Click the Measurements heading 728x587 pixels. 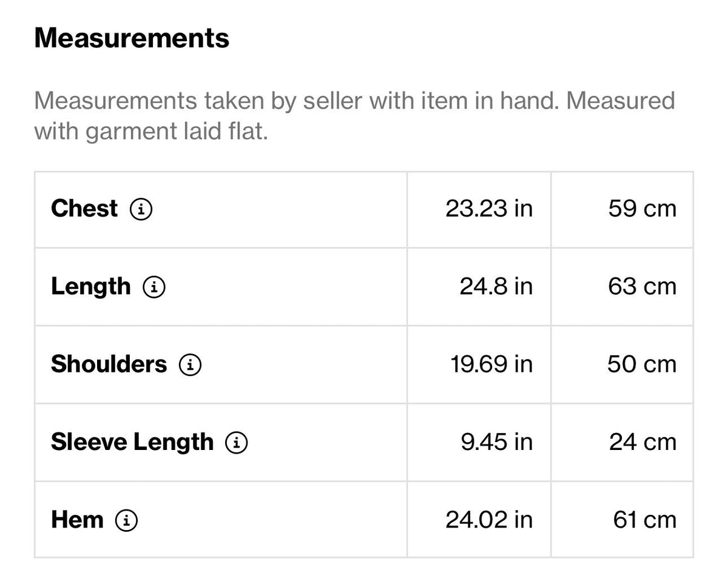coord(132,38)
